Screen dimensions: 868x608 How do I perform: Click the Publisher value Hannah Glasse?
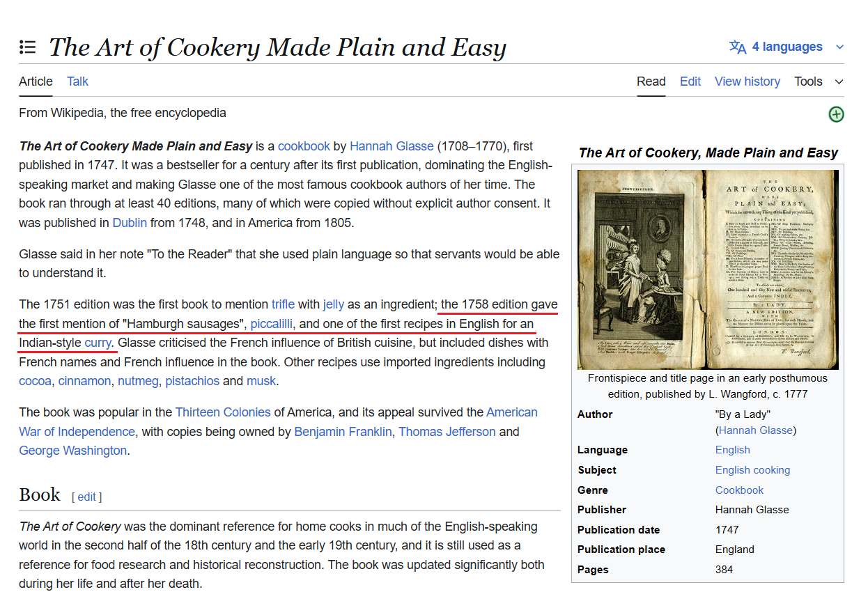pyautogui.click(x=752, y=510)
